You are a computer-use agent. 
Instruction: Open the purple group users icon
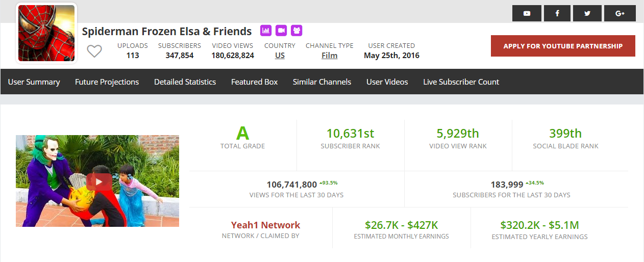point(296,31)
